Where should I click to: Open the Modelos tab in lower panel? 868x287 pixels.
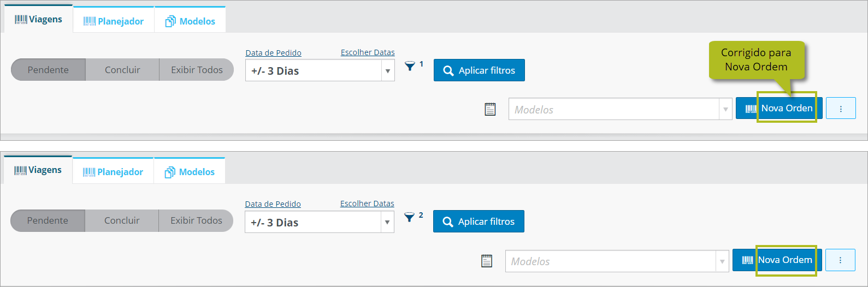click(190, 172)
